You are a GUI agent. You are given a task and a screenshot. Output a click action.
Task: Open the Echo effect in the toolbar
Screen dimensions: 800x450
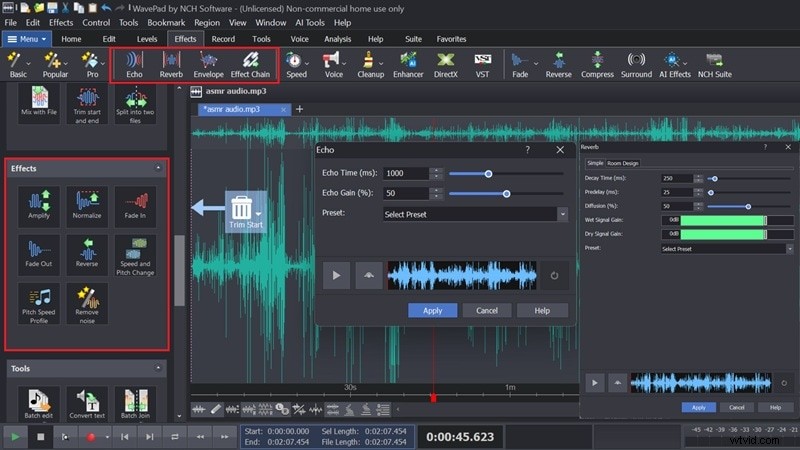pos(134,65)
